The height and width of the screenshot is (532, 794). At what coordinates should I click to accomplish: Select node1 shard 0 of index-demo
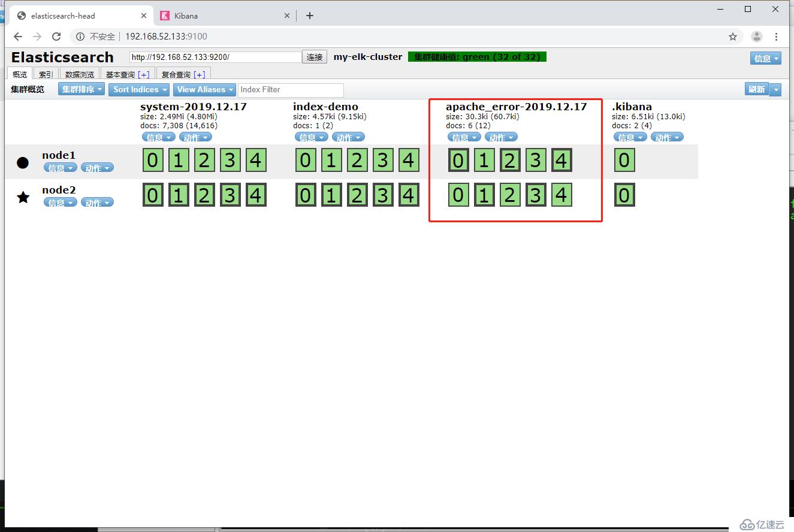(306, 161)
